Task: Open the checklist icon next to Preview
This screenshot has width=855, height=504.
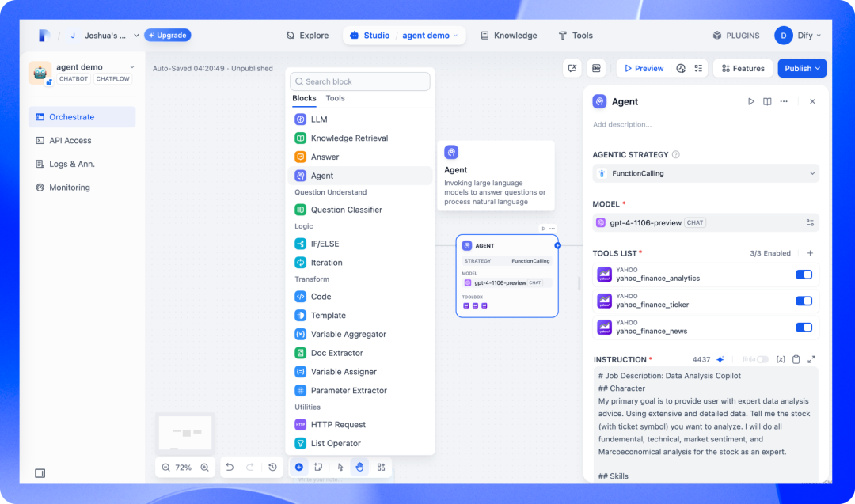Action: (698, 68)
